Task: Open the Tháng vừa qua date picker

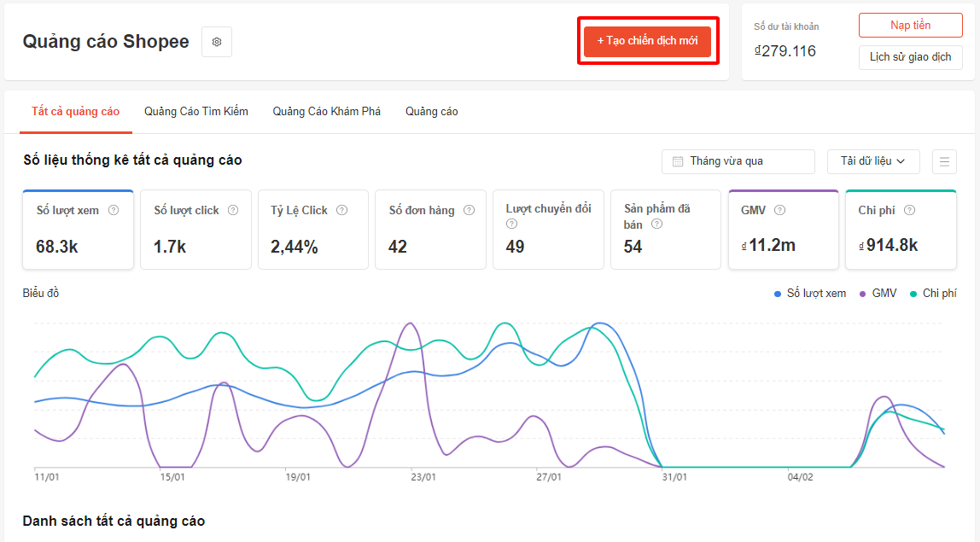Action: tap(738, 161)
